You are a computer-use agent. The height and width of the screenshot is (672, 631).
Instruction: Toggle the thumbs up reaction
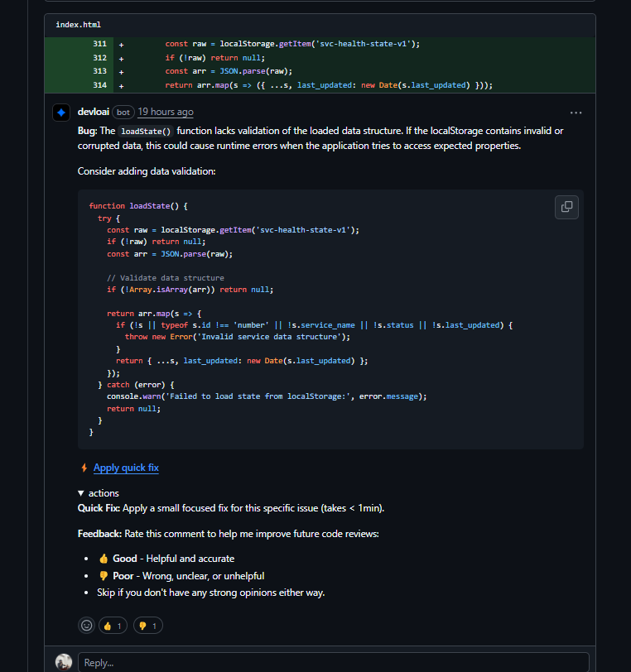(113, 626)
